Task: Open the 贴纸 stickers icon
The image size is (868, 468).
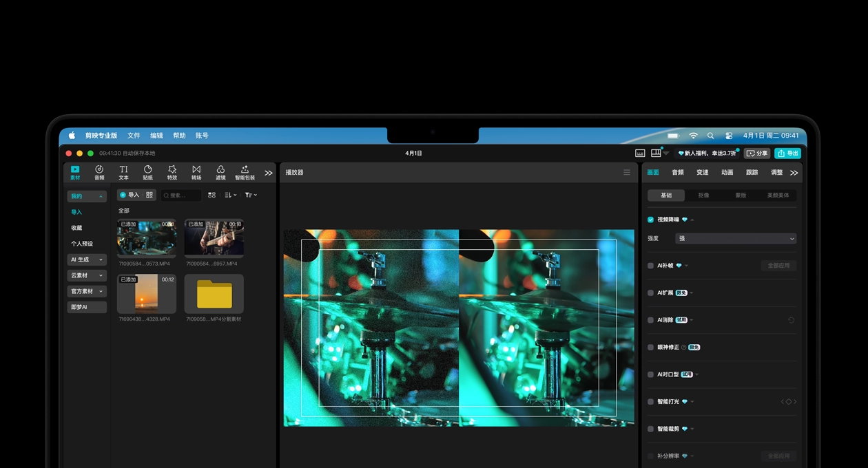Action: click(x=147, y=172)
